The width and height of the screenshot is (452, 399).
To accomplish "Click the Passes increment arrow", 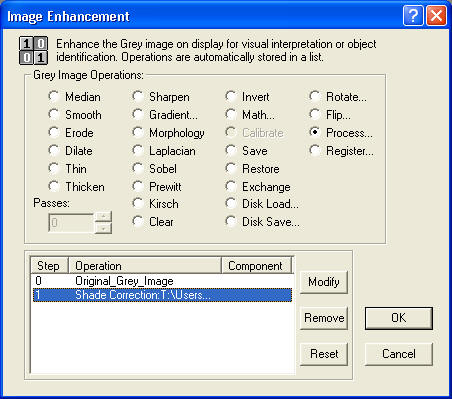I will click(x=103, y=217).
